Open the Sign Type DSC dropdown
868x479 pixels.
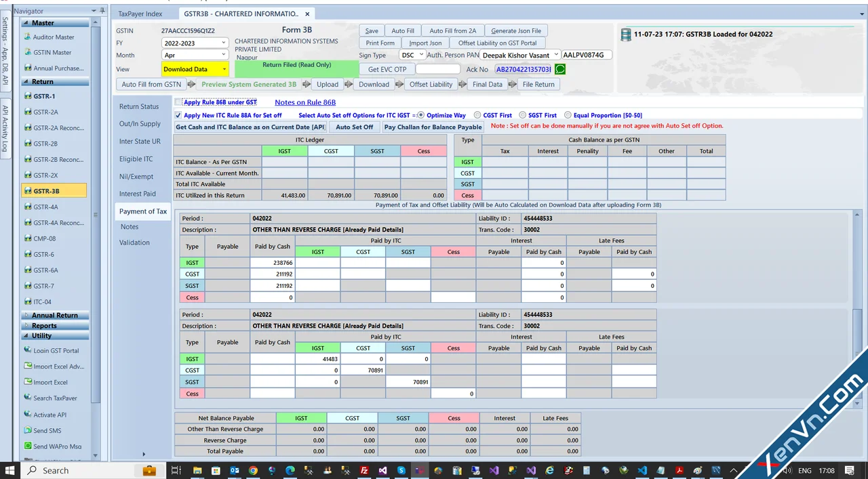pyautogui.click(x=412, y=55)
